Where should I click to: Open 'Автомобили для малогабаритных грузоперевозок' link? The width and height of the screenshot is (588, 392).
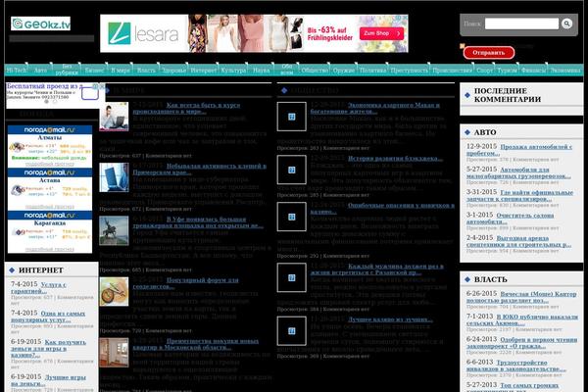tap(519, 172)
